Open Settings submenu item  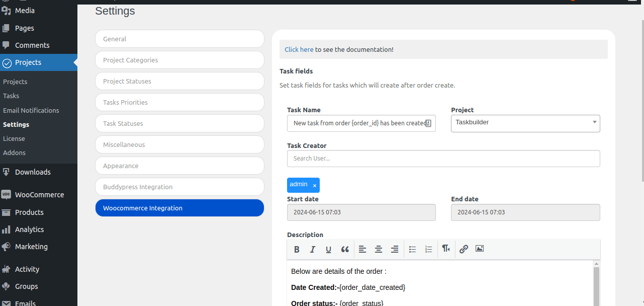[16, 124]
